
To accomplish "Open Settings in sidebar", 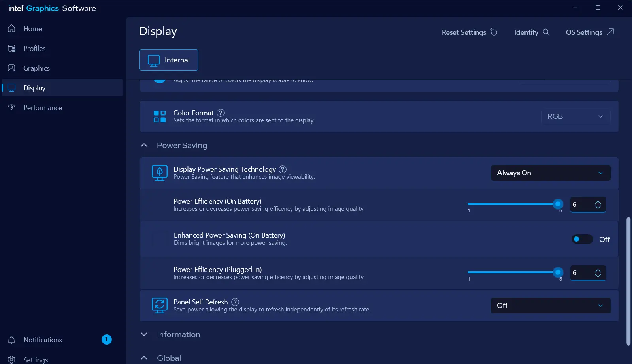I will (62, 359).
